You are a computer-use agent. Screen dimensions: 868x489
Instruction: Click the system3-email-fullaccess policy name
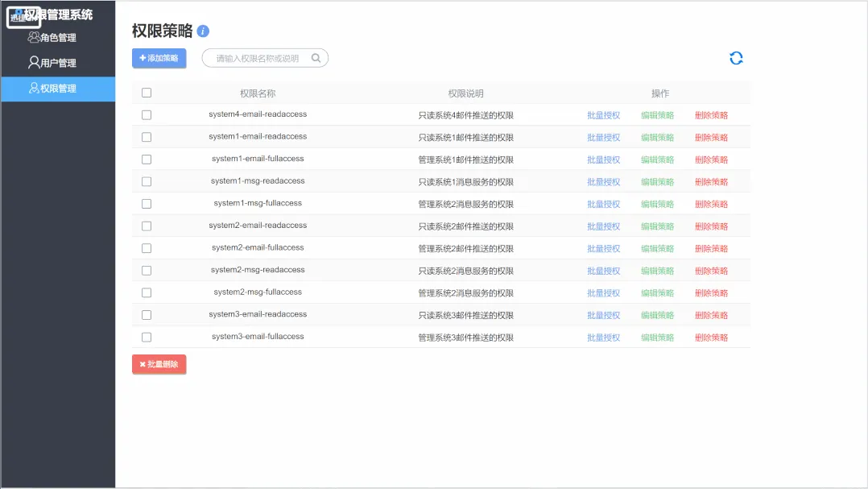coord(258,336)
